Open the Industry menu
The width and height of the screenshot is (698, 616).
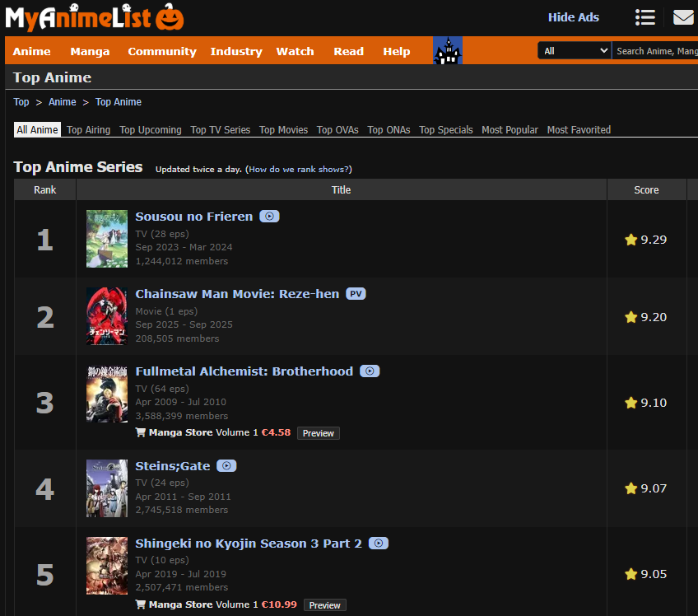[x=236, y=51]
